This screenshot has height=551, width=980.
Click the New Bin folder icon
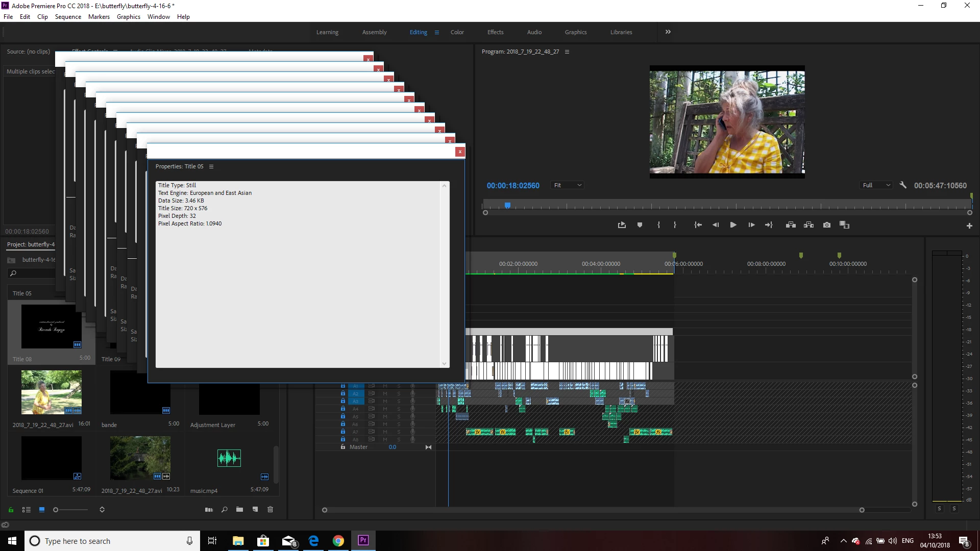point(239,509)
